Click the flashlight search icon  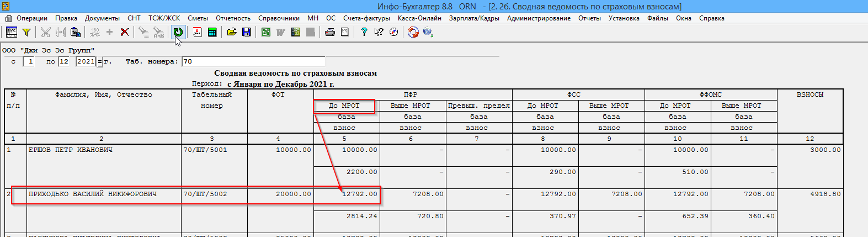[143, 32]
